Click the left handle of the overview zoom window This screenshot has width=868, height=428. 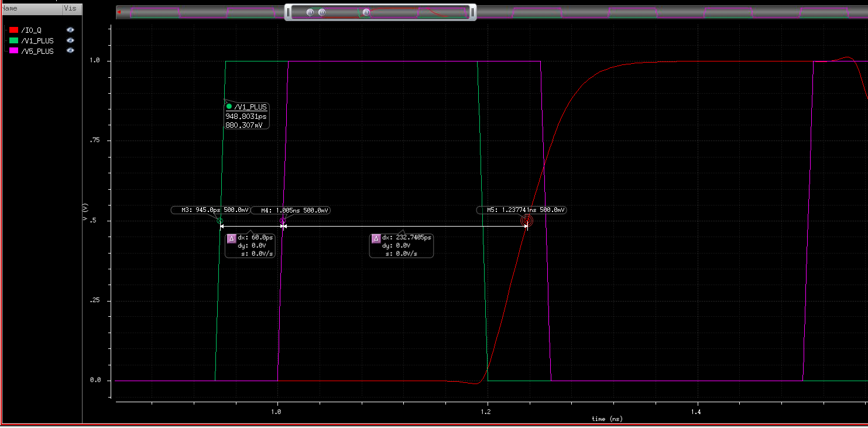288,12
